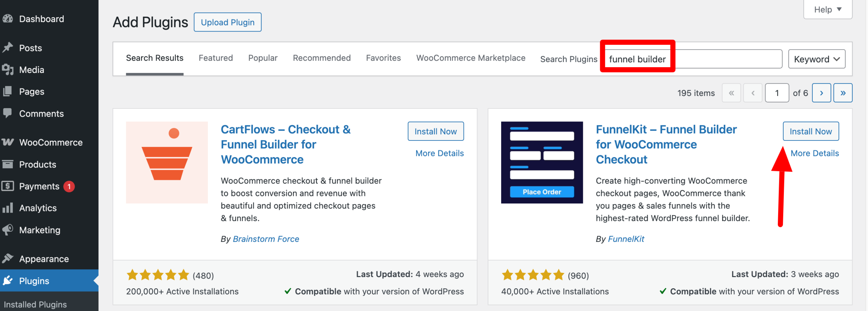This screenshot has height=311, width=868.
Task: Click the WooCommerce logo icon
Action: click(x=7, y=142)
